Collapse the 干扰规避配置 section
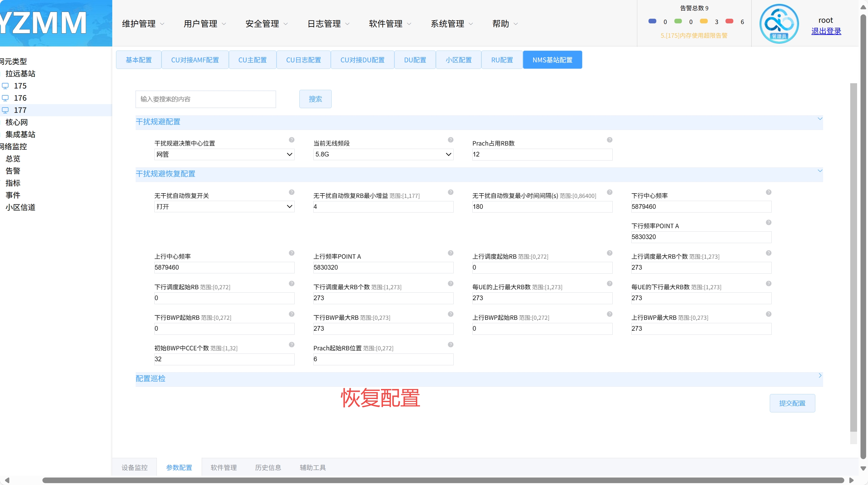Image resolution: width=868 pixels, height=485 pixels. point(820,119)
